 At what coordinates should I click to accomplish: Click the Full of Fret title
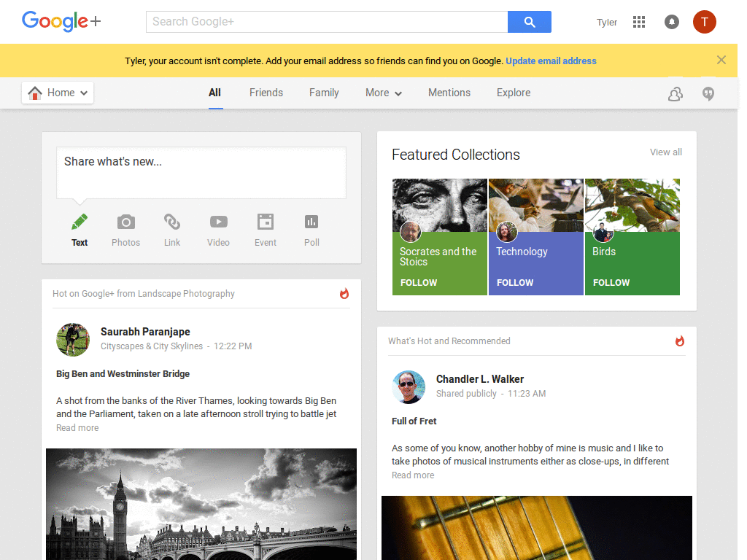[x=414, y=421]
